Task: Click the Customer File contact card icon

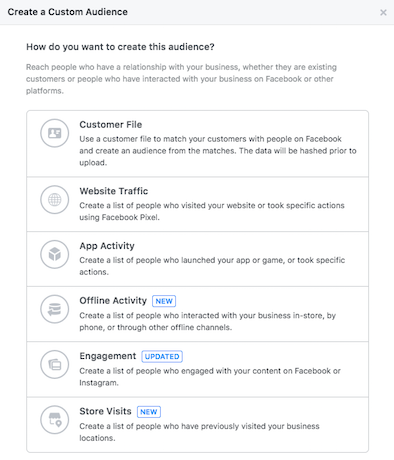Action: click(x=55, y=133)
